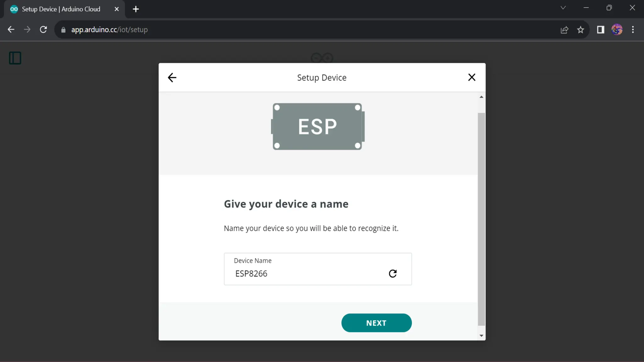Open Chrome three-dot menu
The height and width of the screenshot is (362, 644).
633,30
